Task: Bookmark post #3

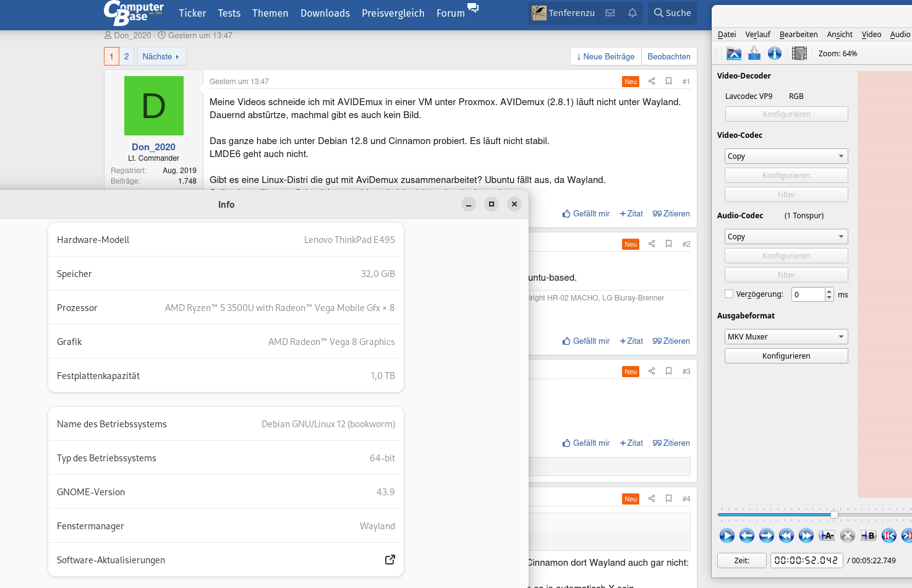Action: (x=668, y=371)
